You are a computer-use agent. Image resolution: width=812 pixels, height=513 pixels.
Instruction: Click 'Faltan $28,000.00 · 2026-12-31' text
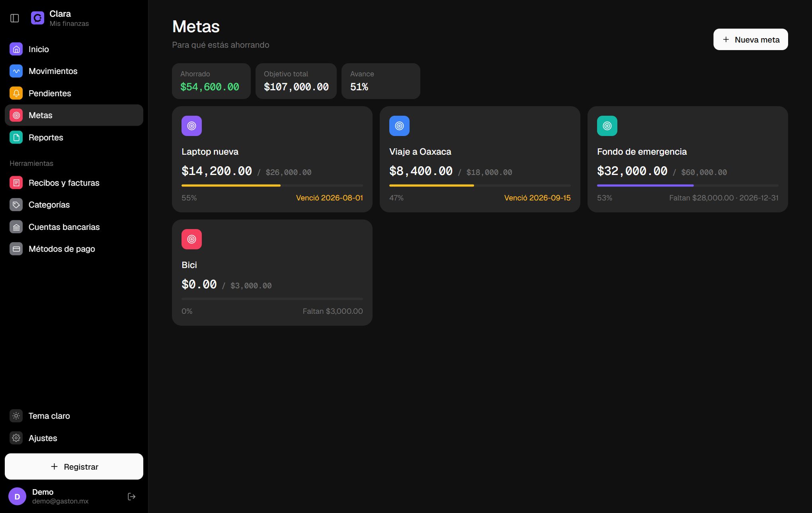click(x=724, y=198)
